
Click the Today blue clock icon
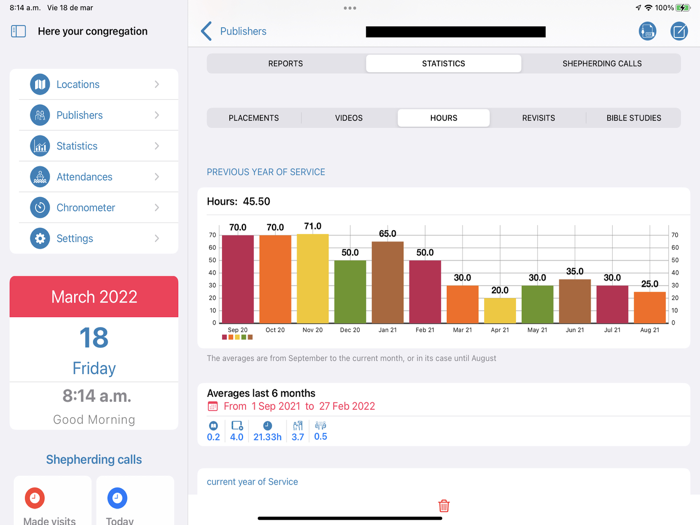click(x=117, y=498)
